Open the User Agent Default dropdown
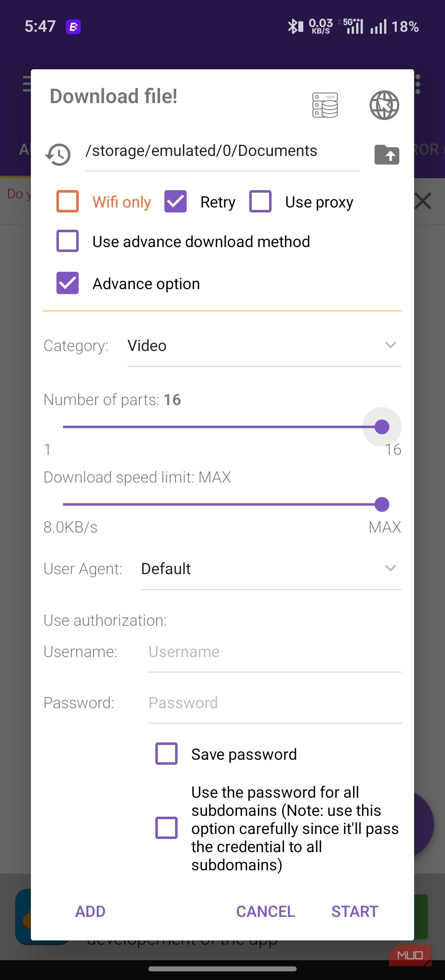This screenshot has width=445, height=980. [271, 569]
